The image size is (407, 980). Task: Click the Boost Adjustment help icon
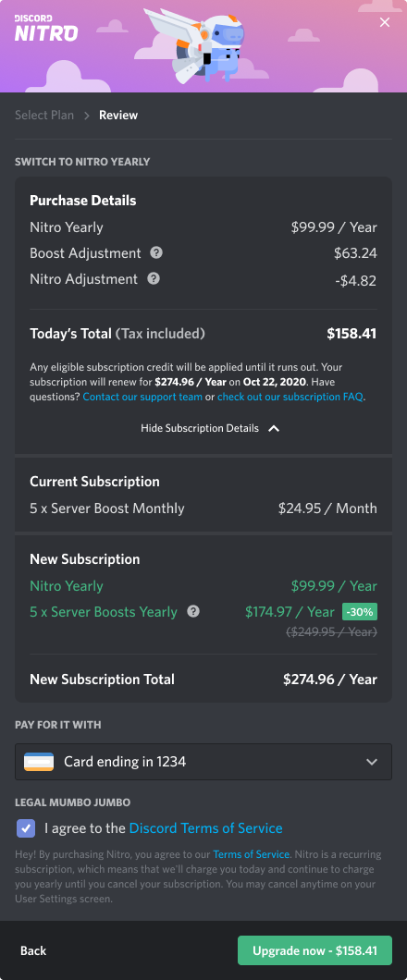pos(157,252)
